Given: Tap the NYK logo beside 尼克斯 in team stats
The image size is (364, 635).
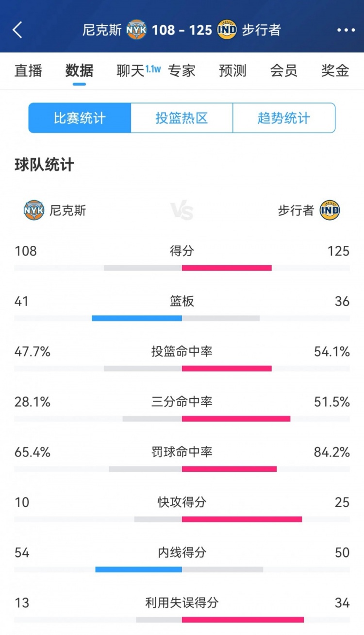Looking at the screenshot, I should click(x=34, y=210).
